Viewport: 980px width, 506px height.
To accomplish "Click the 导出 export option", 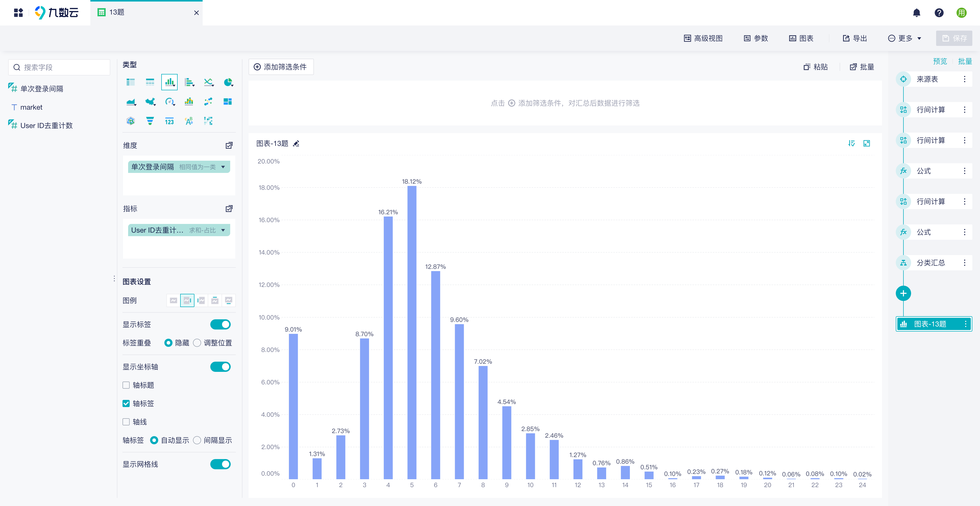I will [x=855, y=39].
